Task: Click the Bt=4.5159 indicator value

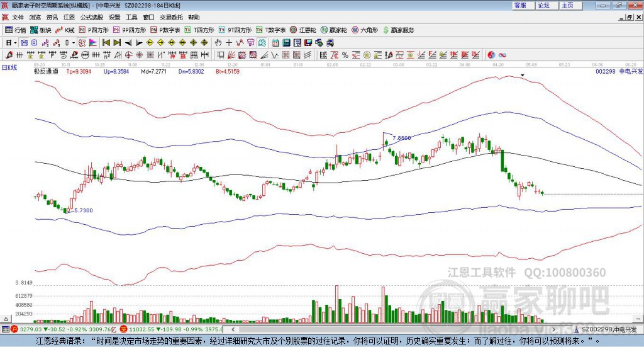Action: pos(228,72)
